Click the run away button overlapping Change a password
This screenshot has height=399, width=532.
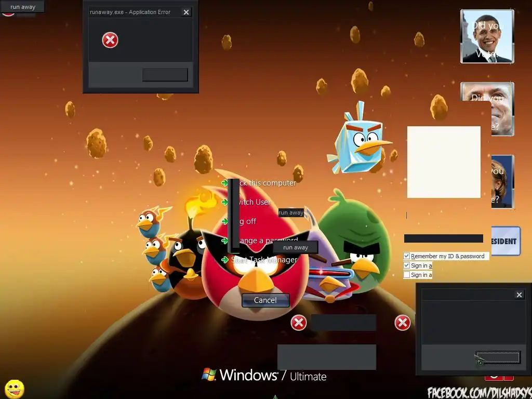coord(296,247)
